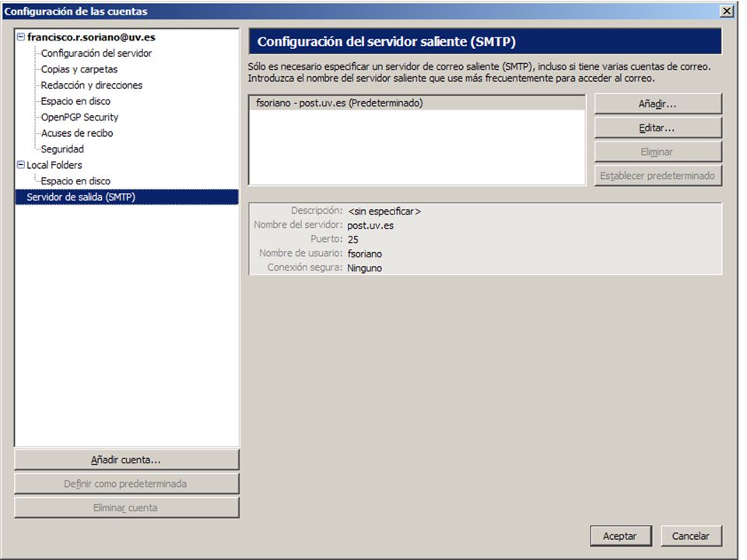Click the Eliminar cuenta button
Screen dimensions: 747x560
point(127,508)
